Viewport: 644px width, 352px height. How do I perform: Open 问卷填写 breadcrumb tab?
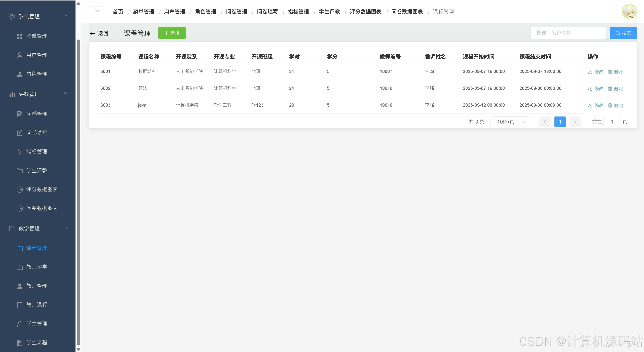coord(267,12)
